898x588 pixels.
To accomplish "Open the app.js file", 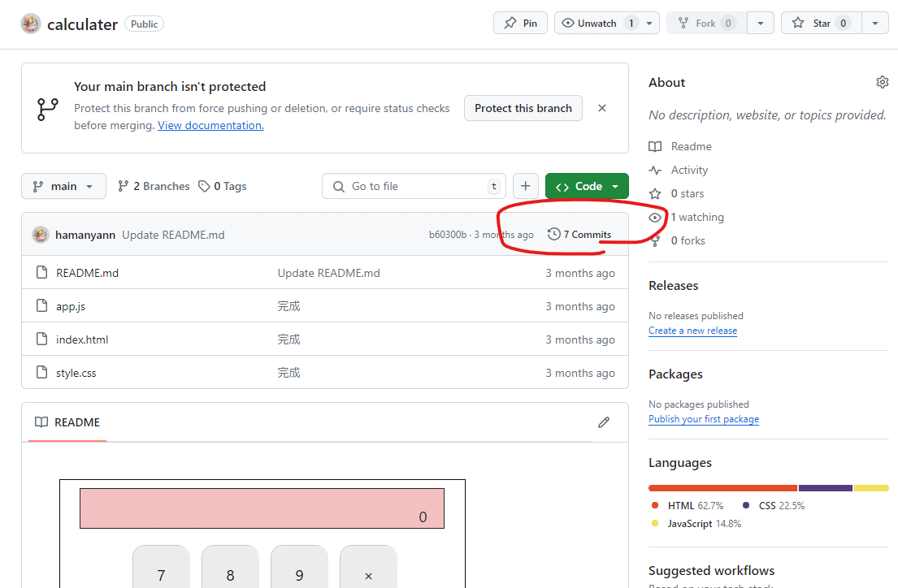I will coord(71,306).
